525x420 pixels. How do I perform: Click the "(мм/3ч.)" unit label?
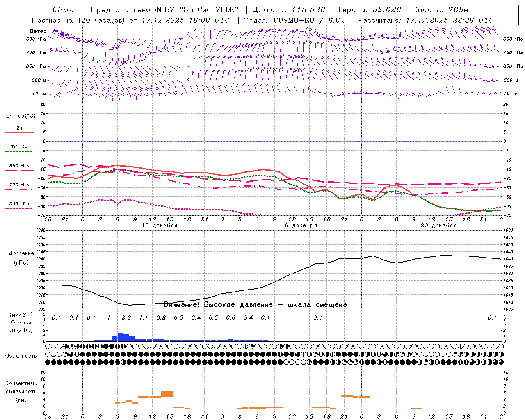(x=21, y=315)
